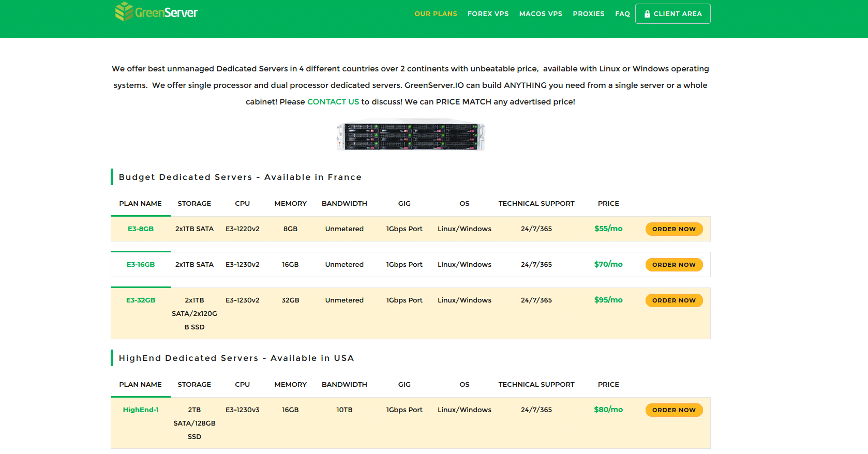Click the E3-1220v2 CPU cell

[243, 229]
